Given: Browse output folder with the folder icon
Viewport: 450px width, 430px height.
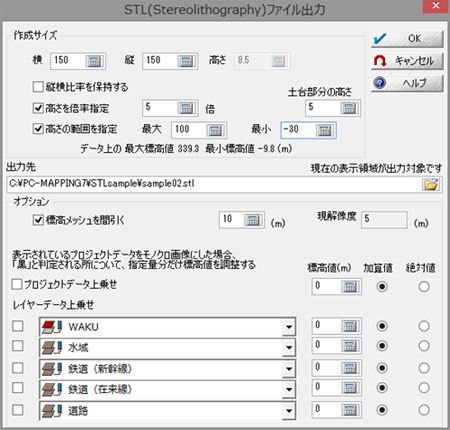Looking at the screenshot, I should click(x=431, y=184).
